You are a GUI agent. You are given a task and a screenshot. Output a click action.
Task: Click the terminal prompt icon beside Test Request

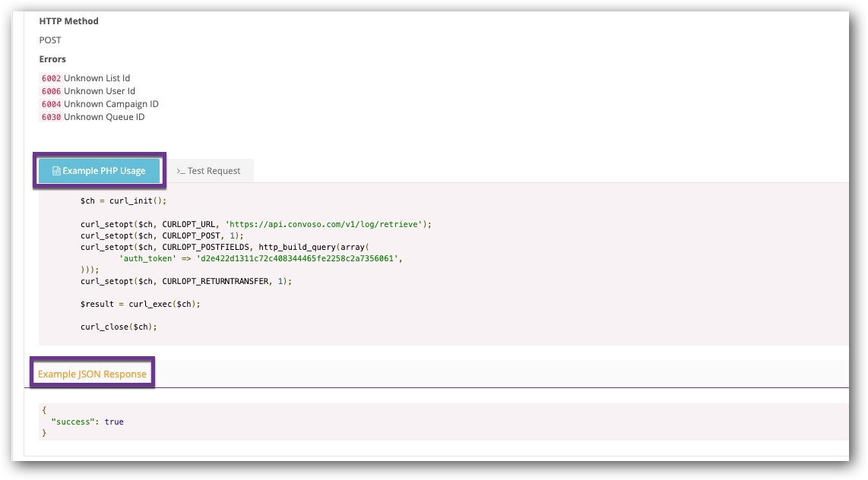click(x=180, y=172)
